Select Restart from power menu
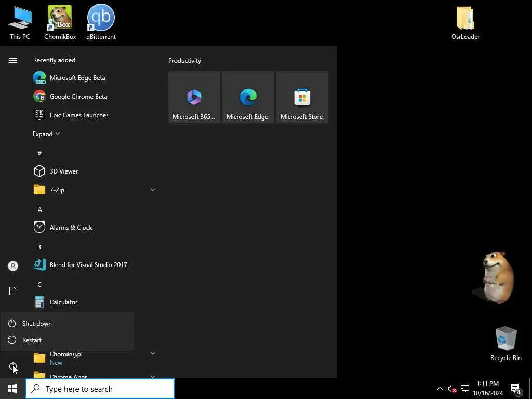Image resolution: width=532 pixels, height=399 pixels. click(67, 340)
